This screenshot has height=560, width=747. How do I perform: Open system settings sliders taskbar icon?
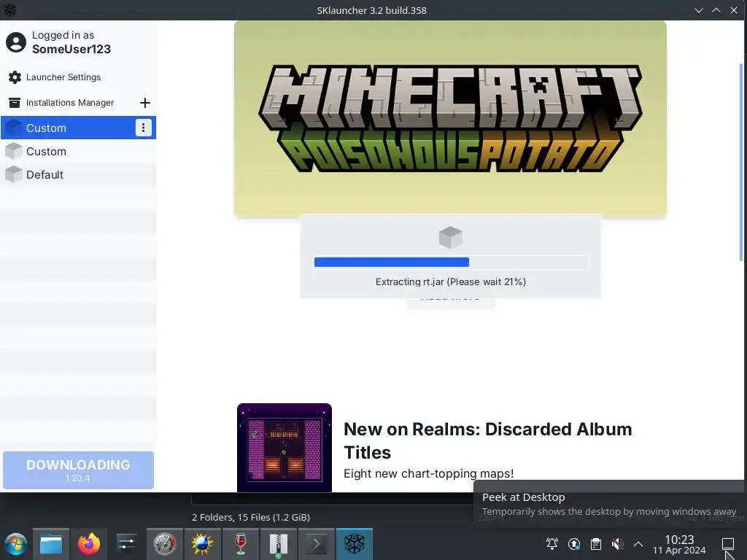click(127, 544)
